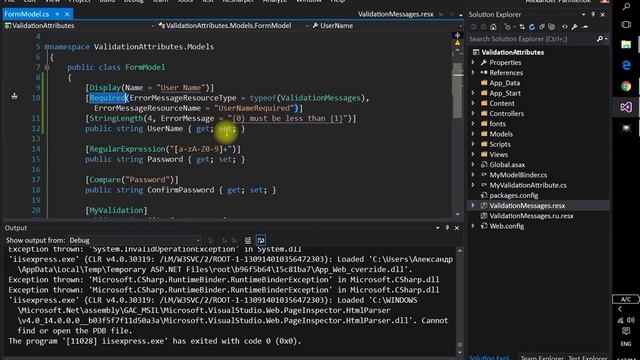Click Visual Studio taskbar icon
The width and height of the screenshot is (640, 360).
tap(626, 107)
